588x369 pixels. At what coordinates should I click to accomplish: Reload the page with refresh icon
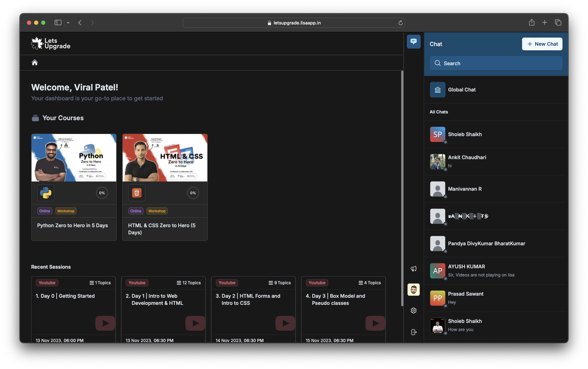pyautogui.click(x=401, y=23)
